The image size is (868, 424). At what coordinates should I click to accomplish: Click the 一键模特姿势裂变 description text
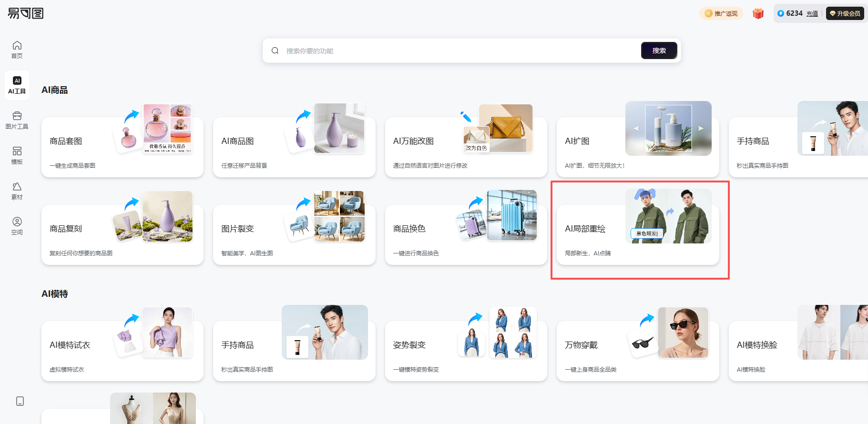tap(416, 370)
